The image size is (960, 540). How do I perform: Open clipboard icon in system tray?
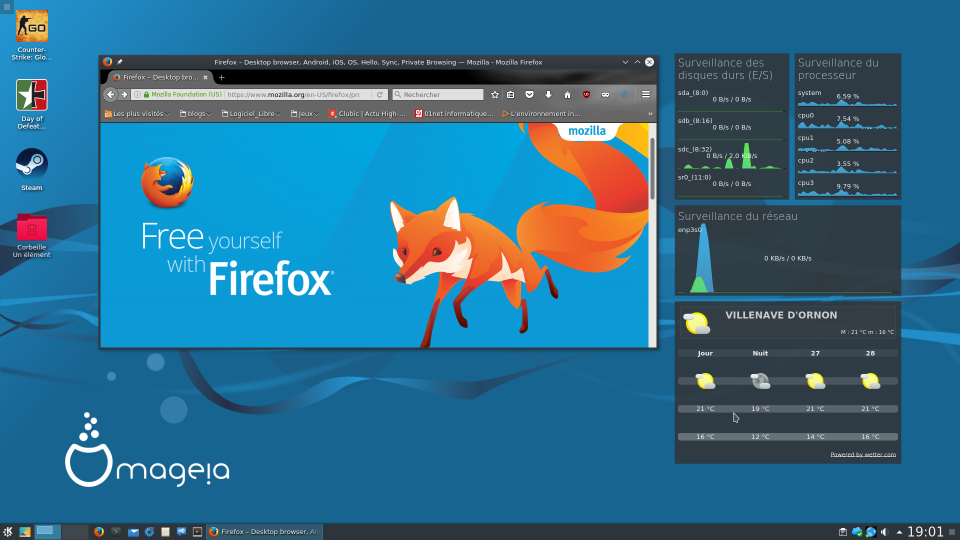(x=842, y=532)
